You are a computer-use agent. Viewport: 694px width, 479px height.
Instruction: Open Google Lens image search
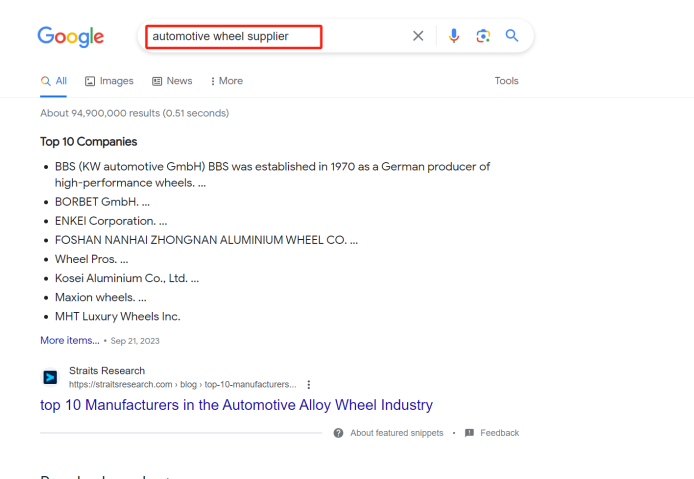pyautogui.click(x=483, y=36)
